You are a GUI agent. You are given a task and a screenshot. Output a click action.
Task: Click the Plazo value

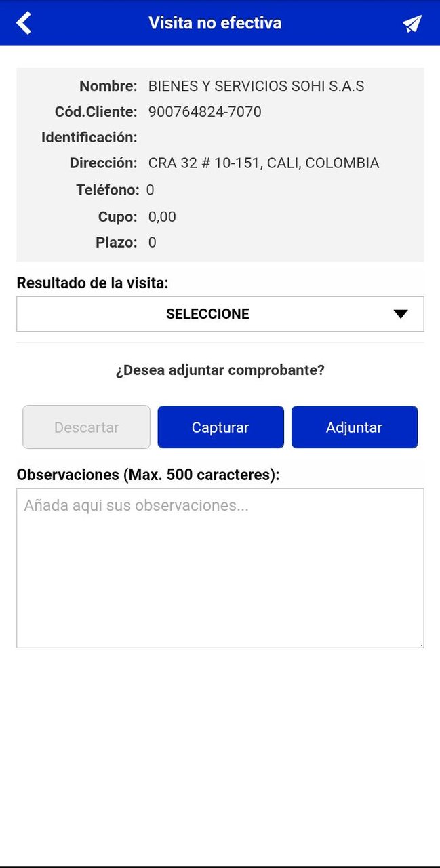tap(153, 243)
